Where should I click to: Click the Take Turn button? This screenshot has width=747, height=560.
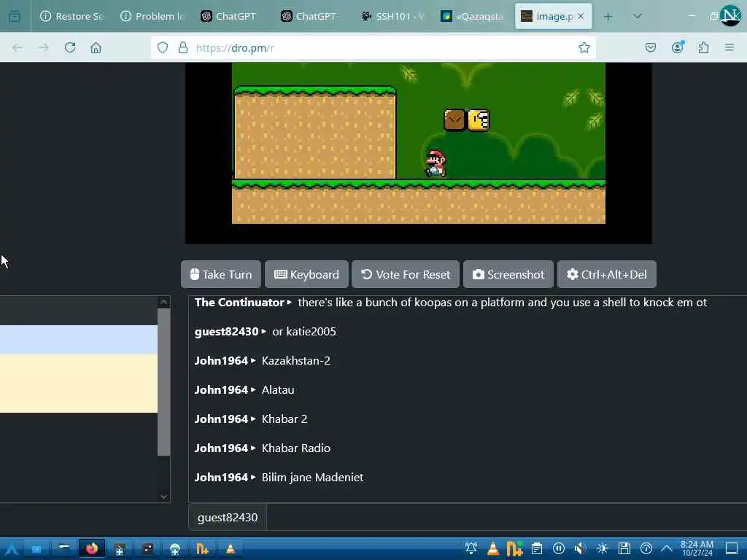pyautogui.click(x=221, y=274)
